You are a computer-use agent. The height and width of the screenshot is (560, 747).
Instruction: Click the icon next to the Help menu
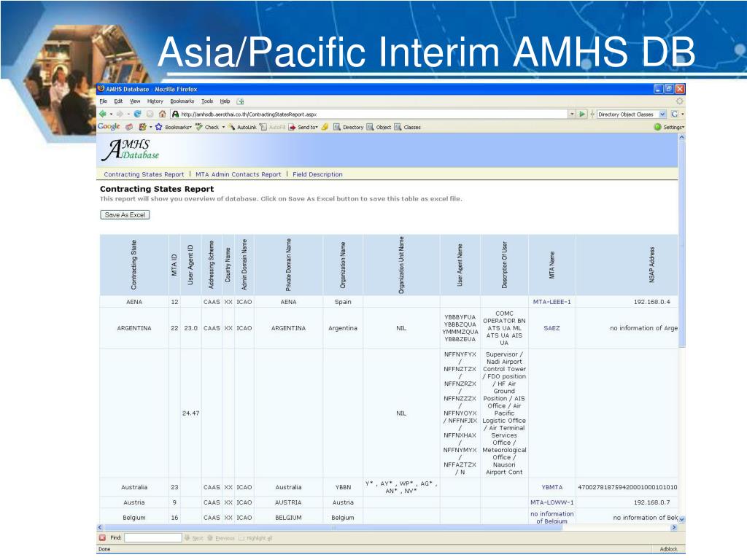pyautogui.click(x=241, y=101)
